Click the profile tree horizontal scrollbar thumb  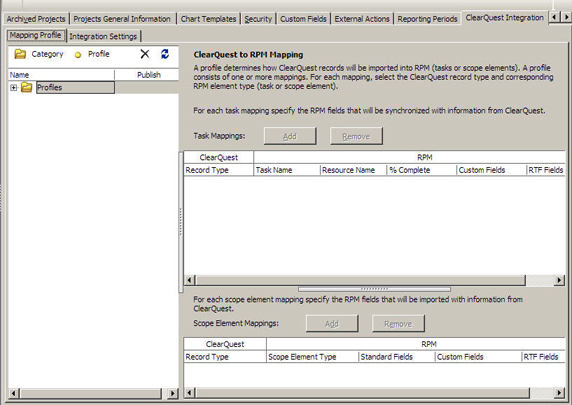[x=90, y=393]
